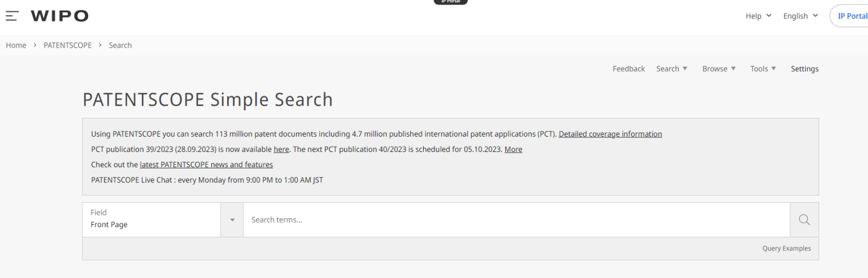Click the WIPO logo
The image size is (868, 278).
point(59,16)
